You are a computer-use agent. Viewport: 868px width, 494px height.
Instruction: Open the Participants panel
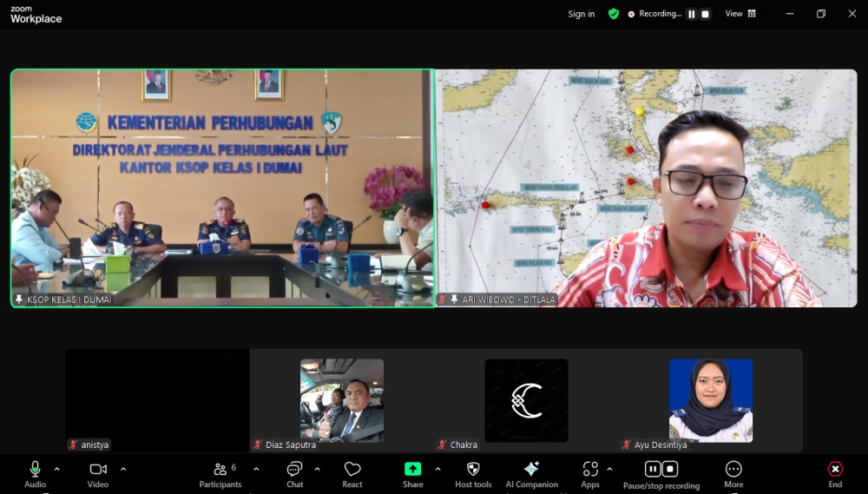(220, 475)
